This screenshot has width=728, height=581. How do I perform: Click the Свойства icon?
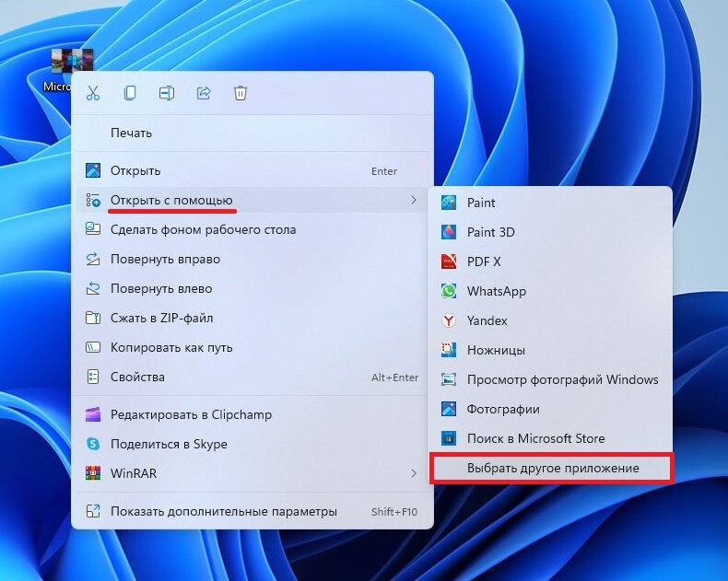click(x=93, y=377)
